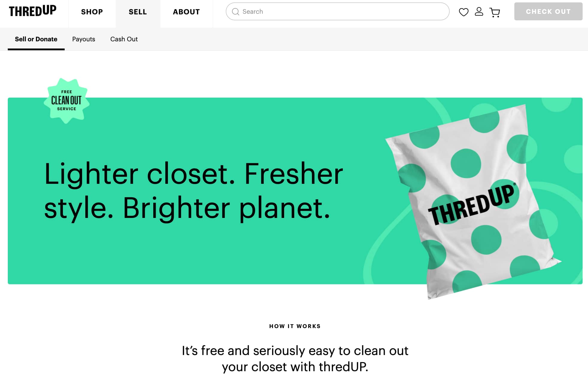This screenshot has width=588, height=376.
Task: Select the Sell or Donate tab
Action: [36, 39]
